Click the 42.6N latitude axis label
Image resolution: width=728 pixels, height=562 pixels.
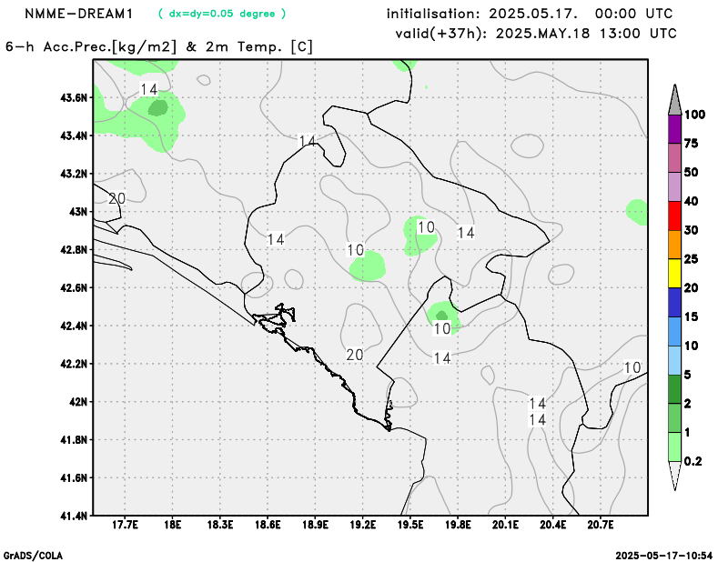(x=74, y=287)
